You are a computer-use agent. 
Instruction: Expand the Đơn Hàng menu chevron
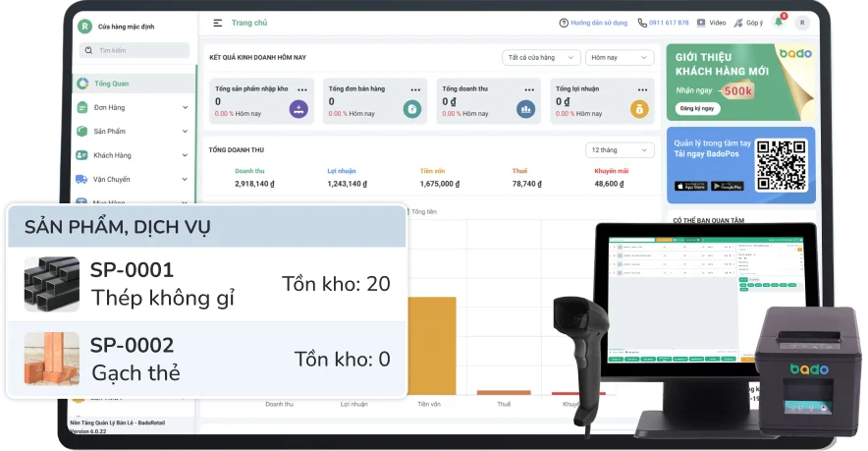pyautogui.click(x=185, y=107)
